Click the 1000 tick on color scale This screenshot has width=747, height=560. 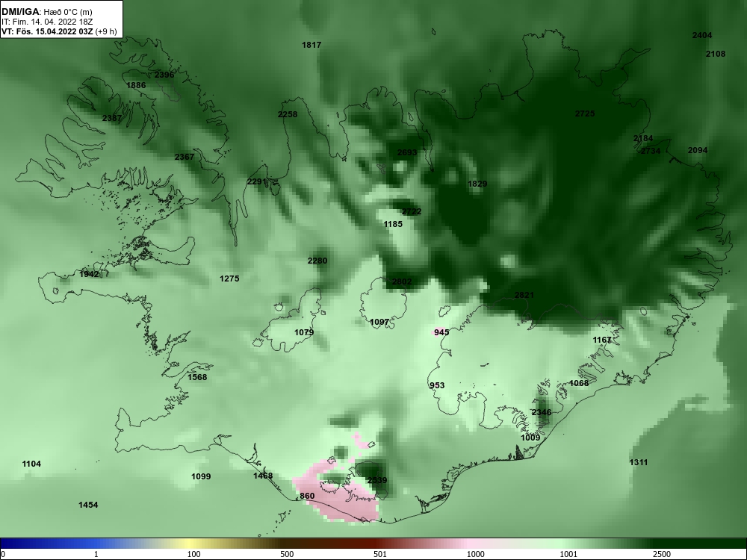(x=476, y=554)
